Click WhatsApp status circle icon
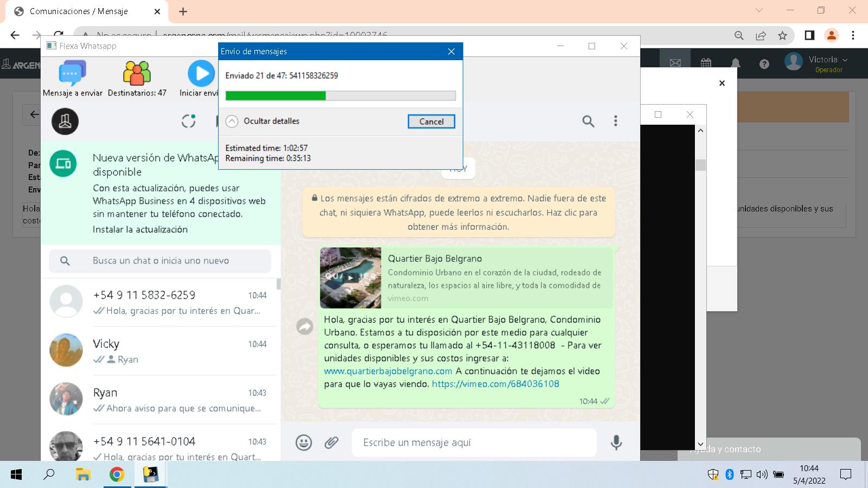Screen dimensions: 868x488 click(x=188, y=121)
